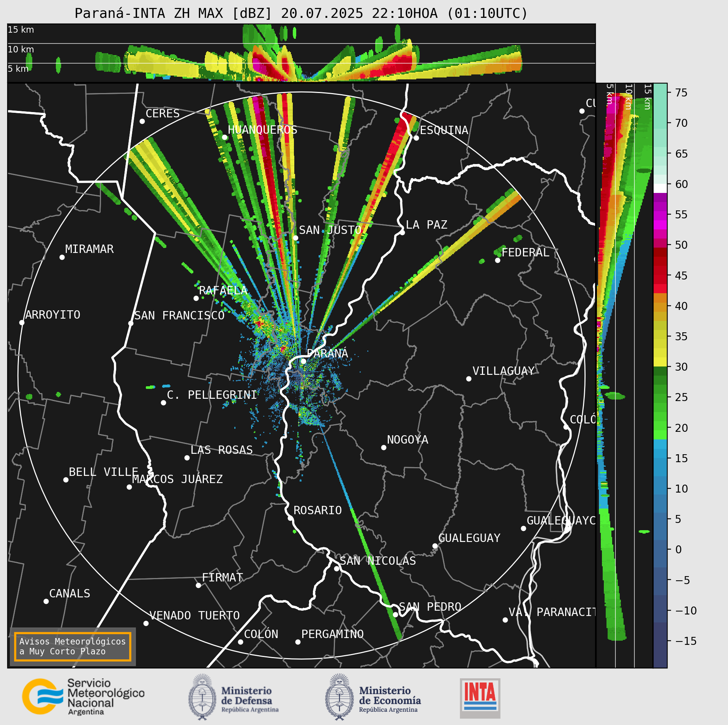The image size is (728, 725).
Task: Click the ARROYITO label
Action: point(53,314)
